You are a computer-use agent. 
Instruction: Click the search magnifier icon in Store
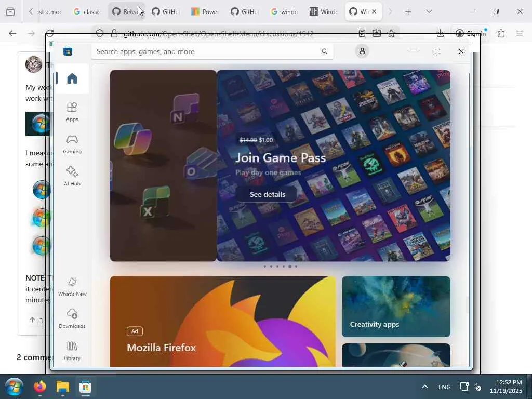(325, 51)
